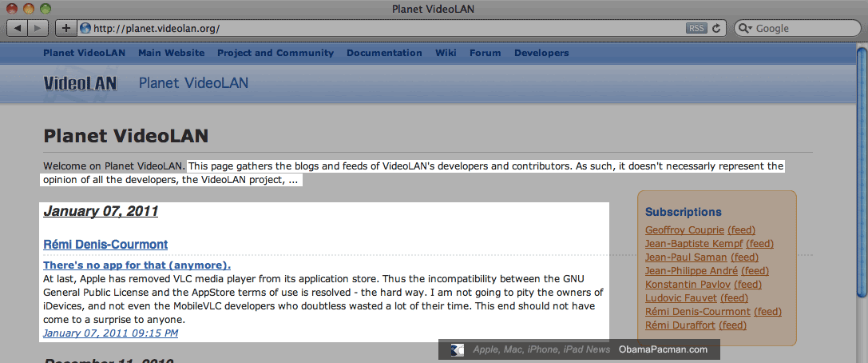Open Rémi Denis-Courmont author heading link
The height and width of the screenshot is (363, 868).
pyautogui.click(x=105, y=245)
